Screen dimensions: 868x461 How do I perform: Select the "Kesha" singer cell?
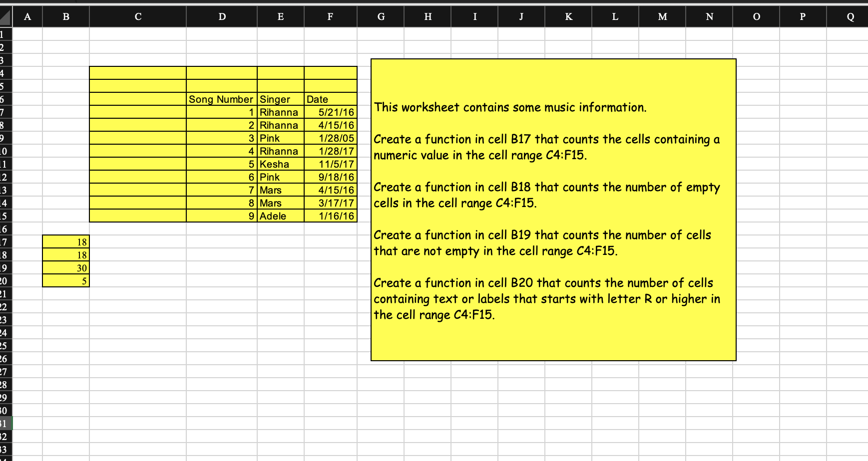281,164
